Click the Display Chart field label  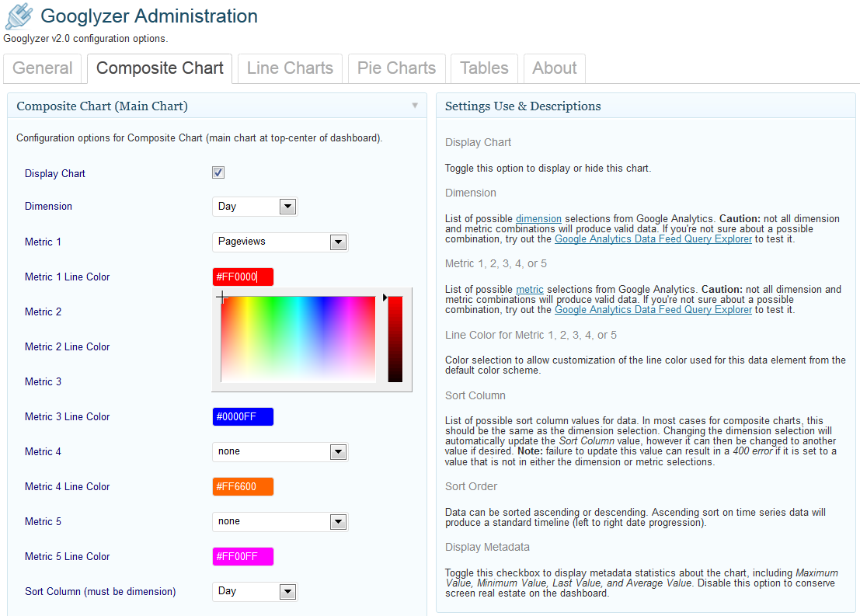[x=55, y=174]
